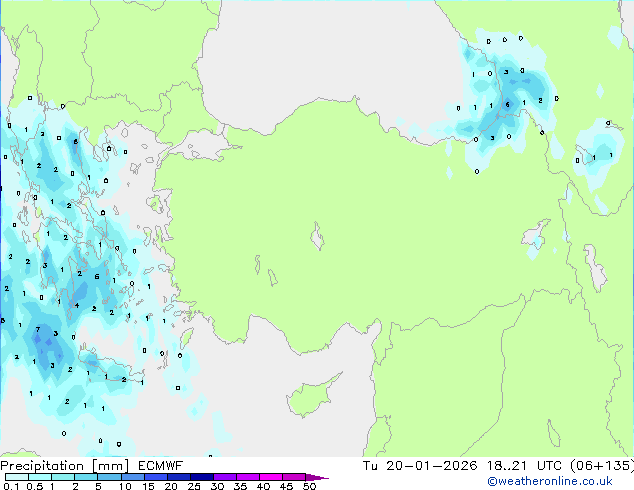The width and height of the screenshot is (634, 490).
Task: Select the legend swatch between 5 and 10
Action: pos(109,477)
